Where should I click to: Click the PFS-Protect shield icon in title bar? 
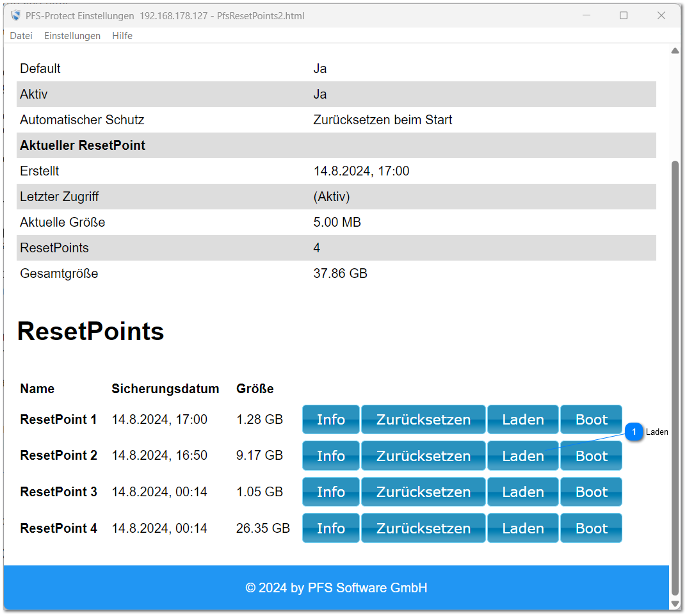pos(16,15)
